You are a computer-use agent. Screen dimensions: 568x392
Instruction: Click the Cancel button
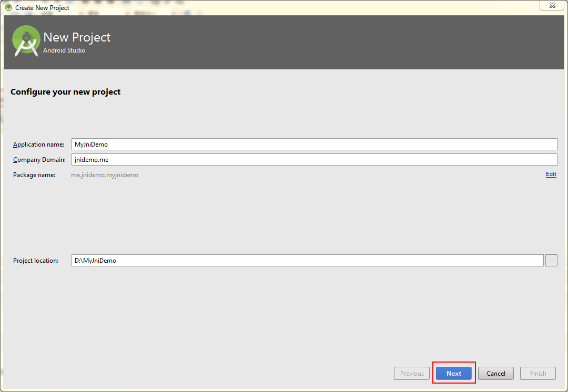[495, 373]
